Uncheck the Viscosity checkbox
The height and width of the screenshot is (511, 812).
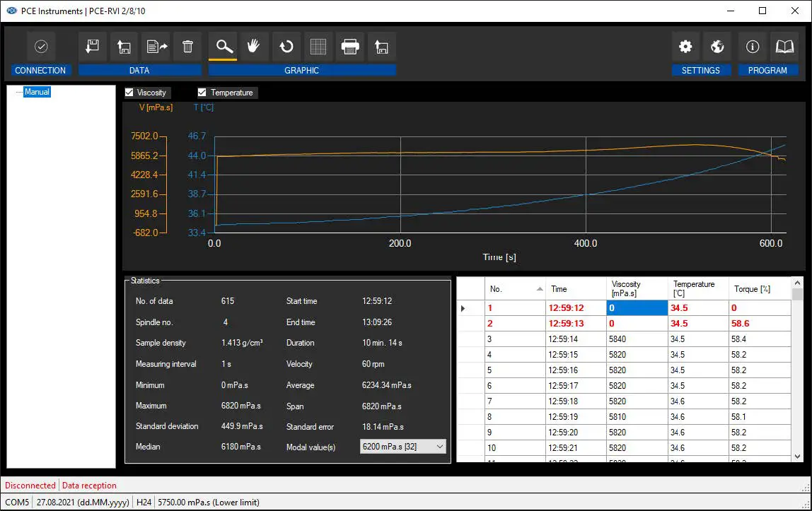(x=129, y=93)
